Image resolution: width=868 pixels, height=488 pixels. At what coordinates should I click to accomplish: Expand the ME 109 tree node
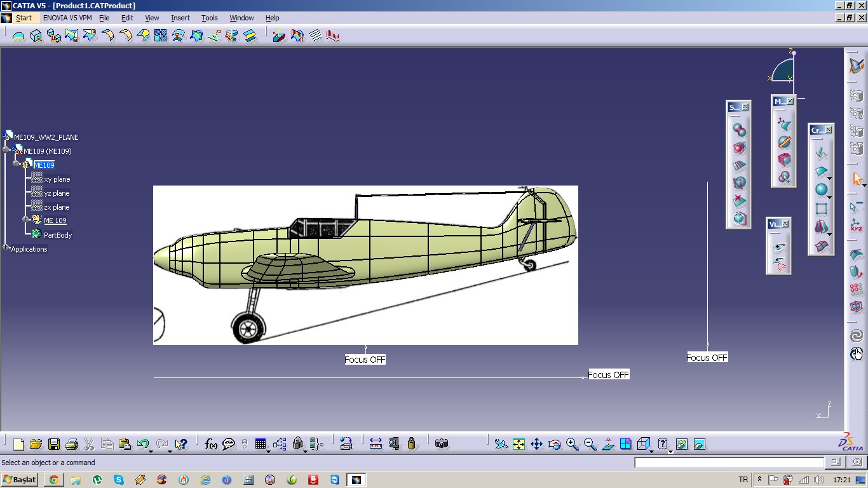coord(26,219)
